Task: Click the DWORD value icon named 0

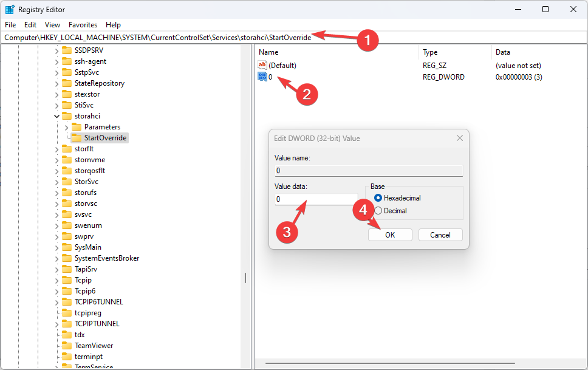Action: [262, 77]
